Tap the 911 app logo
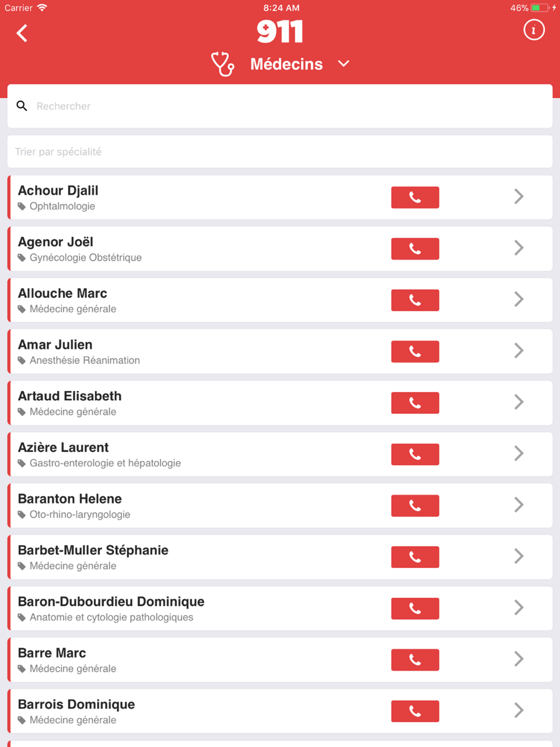This screenshot has width=560, height=747. [x=280, y=31]
